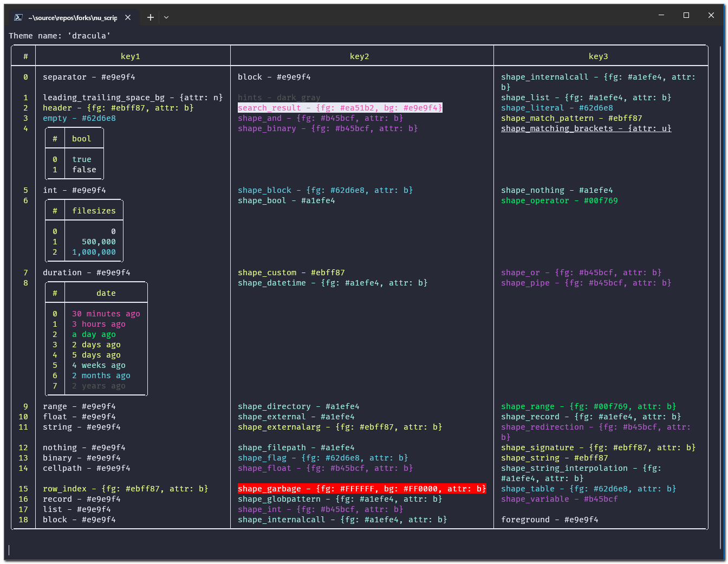728x564 pixels.
Task: Click 'shape_datetime' entry
Action: coord(333,283)
